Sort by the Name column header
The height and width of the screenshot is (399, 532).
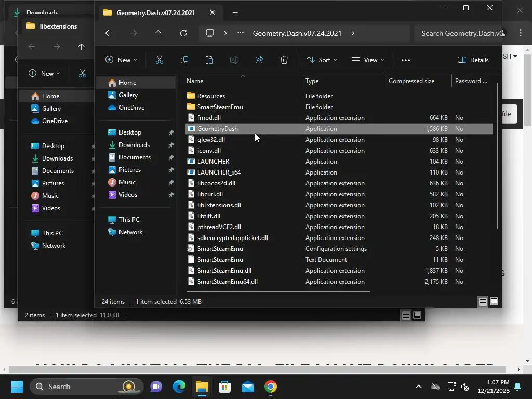tap(195, 81)
